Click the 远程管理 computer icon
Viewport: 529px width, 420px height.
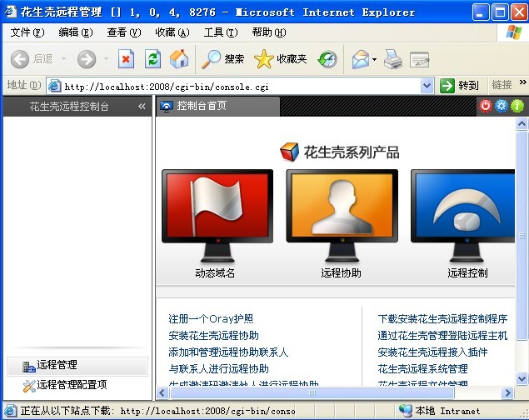click(x=28, y=367)
